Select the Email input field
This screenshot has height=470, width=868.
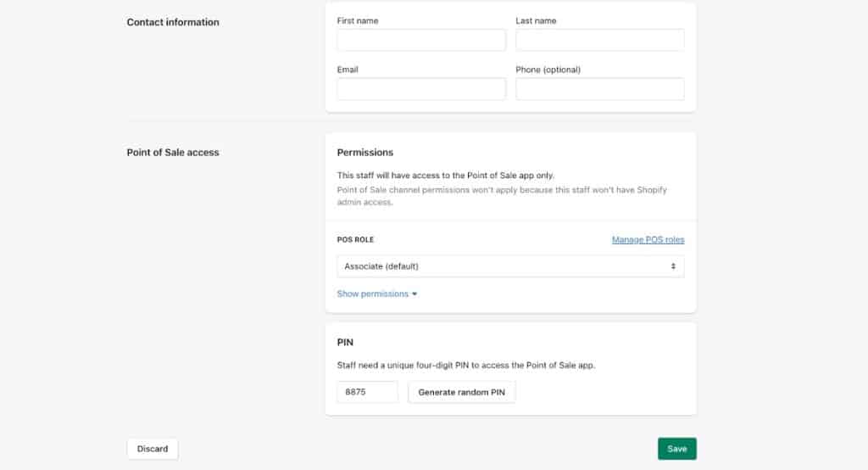tap(421, 89)
